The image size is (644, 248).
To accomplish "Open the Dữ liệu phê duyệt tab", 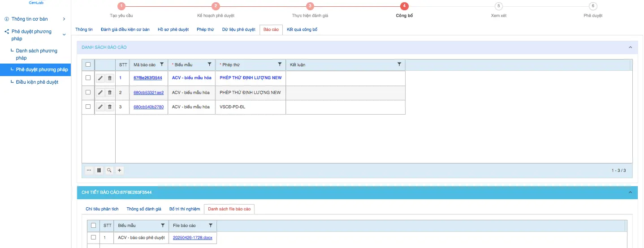I will [238, 30].
